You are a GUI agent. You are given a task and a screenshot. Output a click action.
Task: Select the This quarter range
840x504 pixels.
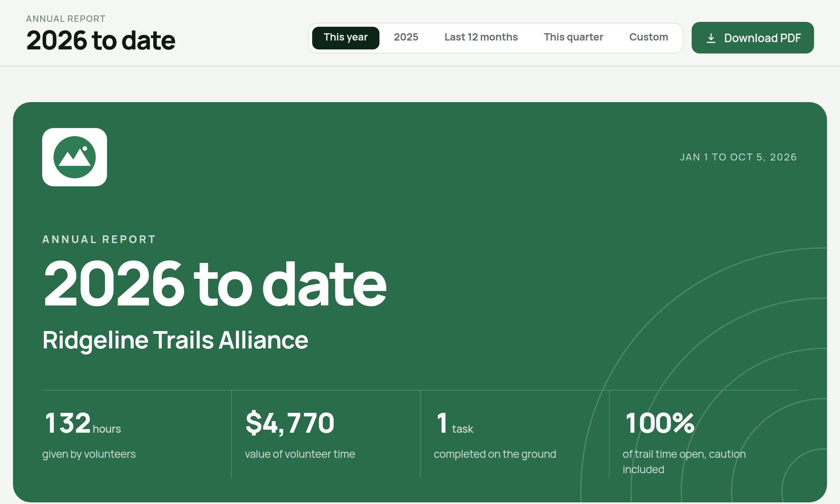tap(573, 38)
